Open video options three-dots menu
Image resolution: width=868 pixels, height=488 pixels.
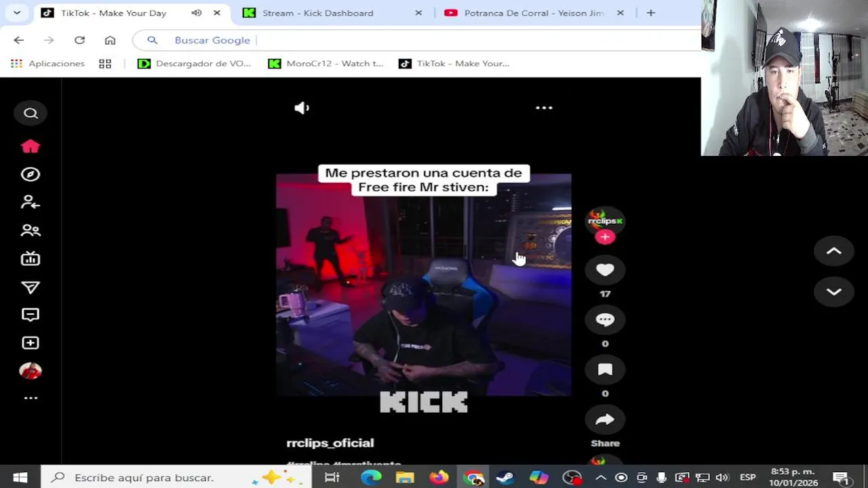pos(544,107)
